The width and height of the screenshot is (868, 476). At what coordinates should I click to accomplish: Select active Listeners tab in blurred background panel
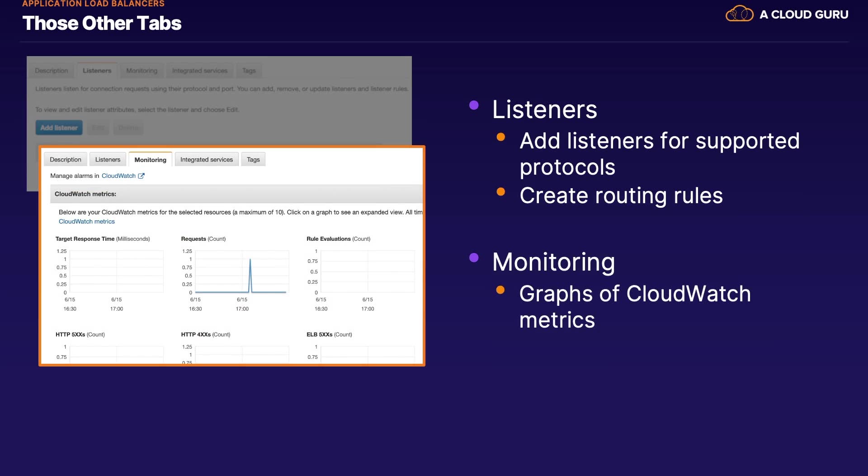[x=97, y=71]
